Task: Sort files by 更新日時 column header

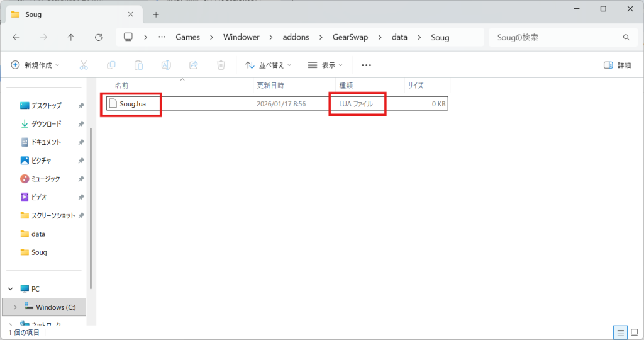Action: point(270,85)
